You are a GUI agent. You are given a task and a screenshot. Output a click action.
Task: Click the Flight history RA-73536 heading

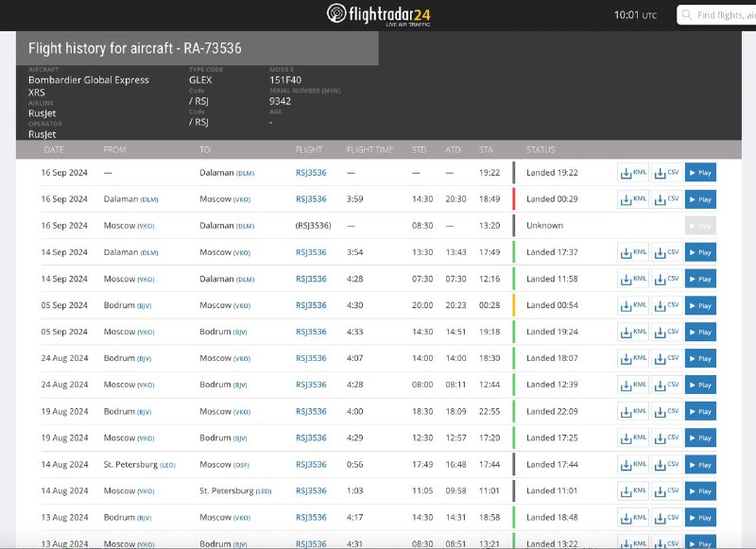(x=135, y=48)
